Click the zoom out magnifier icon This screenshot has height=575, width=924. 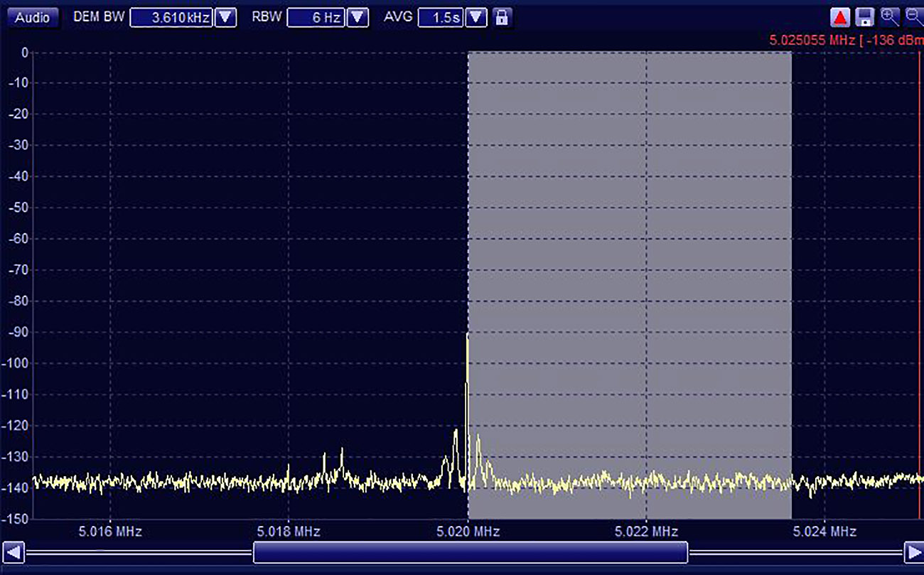pyautogui.click(x=913, y=17)
